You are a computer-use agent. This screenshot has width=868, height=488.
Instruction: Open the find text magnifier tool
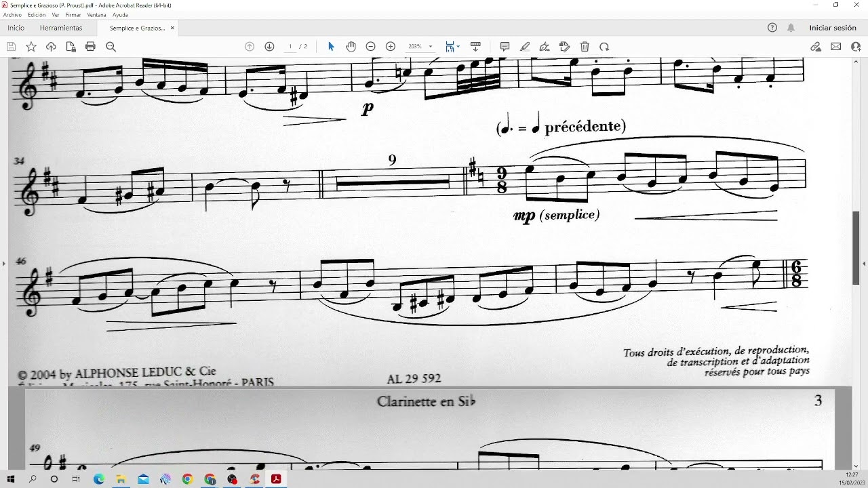(x=111, y=47)
